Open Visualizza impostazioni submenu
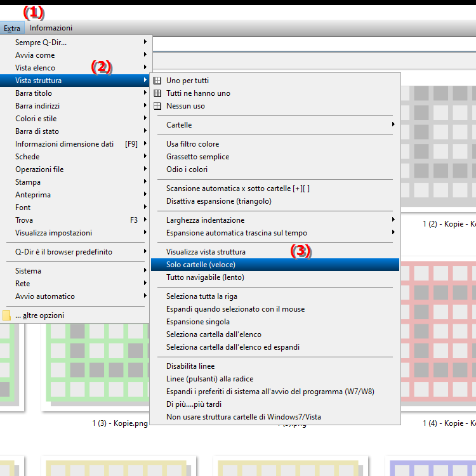Viewport: 476px width, 476px height. 75,233
